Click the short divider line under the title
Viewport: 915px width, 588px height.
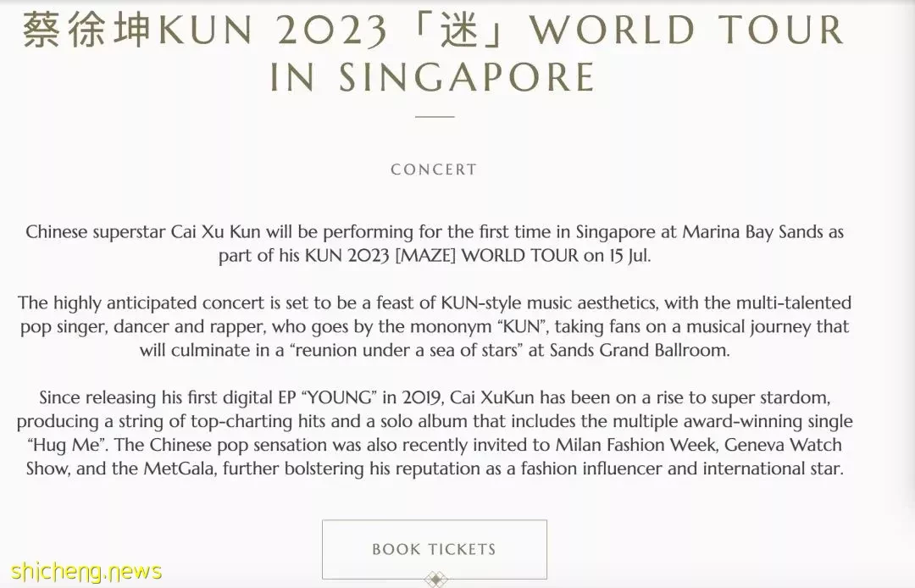(435, 117)
